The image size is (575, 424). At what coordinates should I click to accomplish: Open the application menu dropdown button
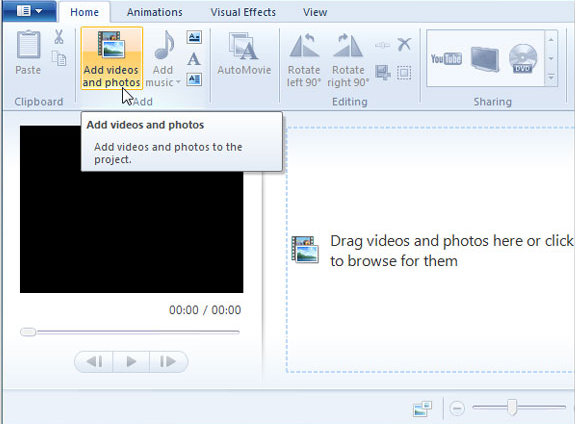(x=30, y=11)
